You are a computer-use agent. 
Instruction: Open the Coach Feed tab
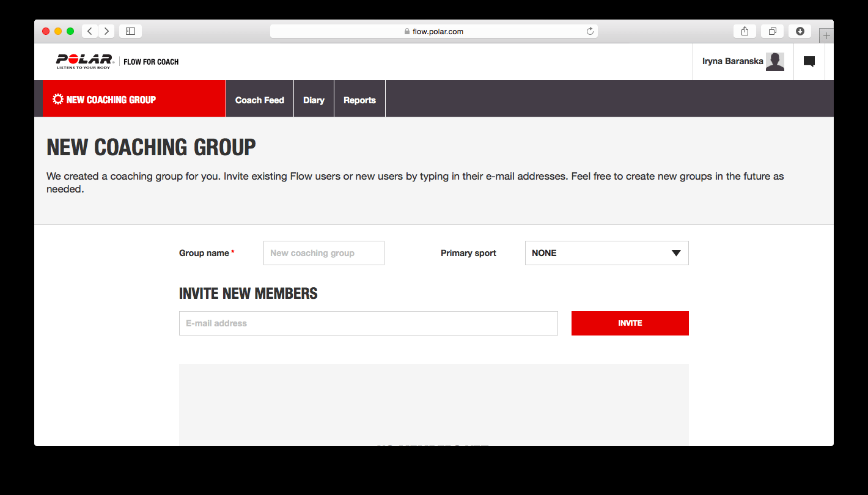coord(260,100)
